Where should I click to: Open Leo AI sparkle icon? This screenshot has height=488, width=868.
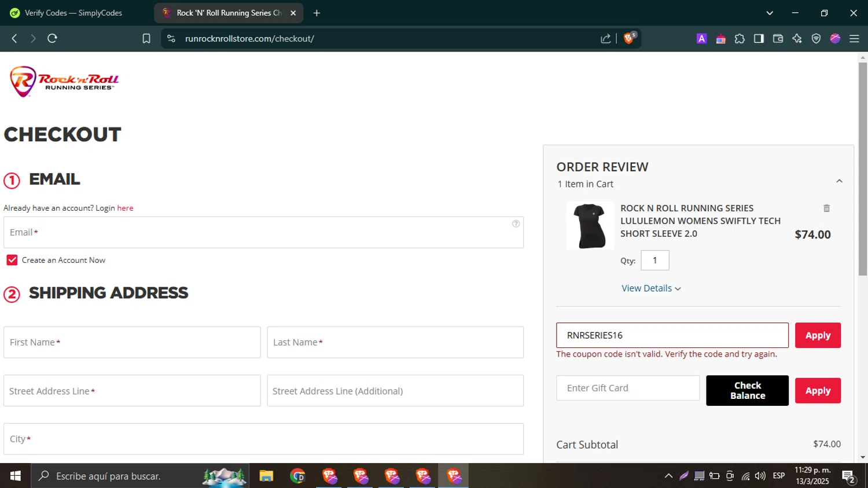[x=797, y=38]
